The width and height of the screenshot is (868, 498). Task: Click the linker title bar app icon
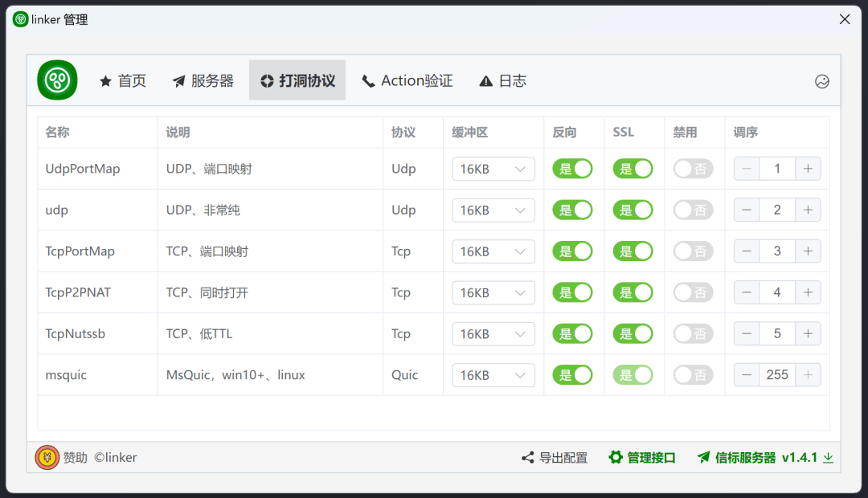(20, 20)
